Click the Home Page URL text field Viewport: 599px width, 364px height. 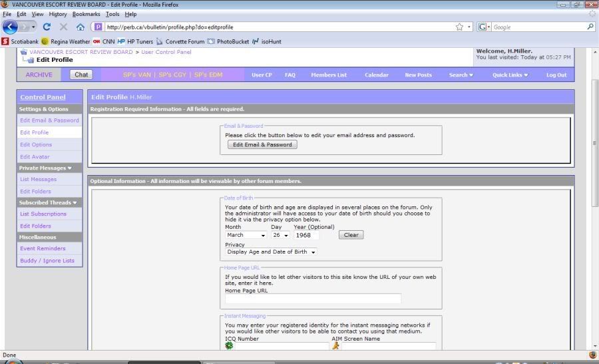pos(313,299)
